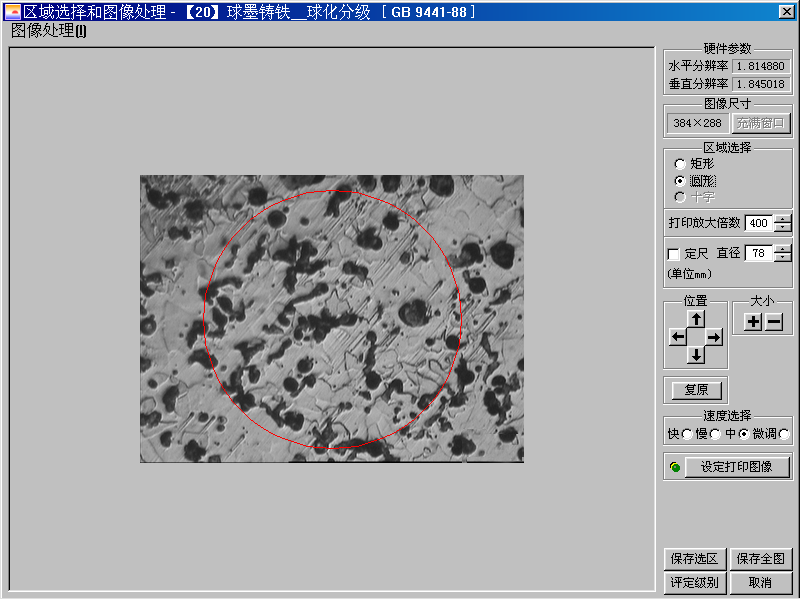This screenshot has width=800, height=600.
Task: Select the 矩形 region radio button
Action: (680, 164)
